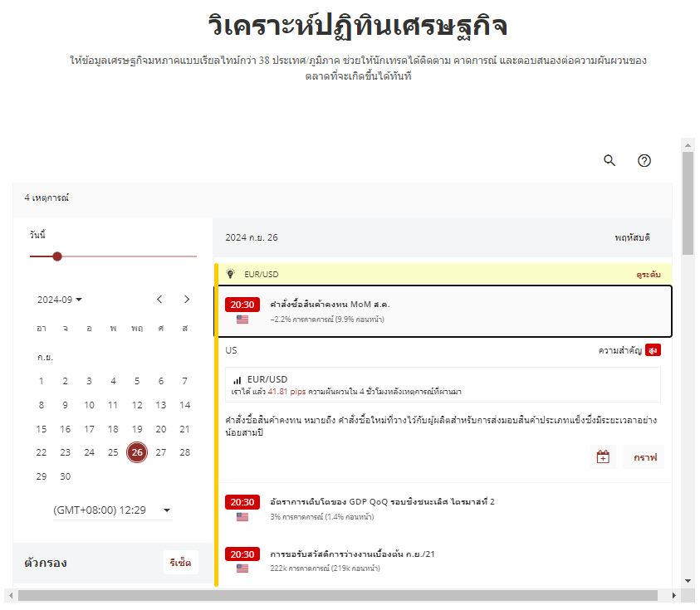Click the EUR/USD volatility card
The height and width of the screenshot is (610, 700).
(443, 384)
